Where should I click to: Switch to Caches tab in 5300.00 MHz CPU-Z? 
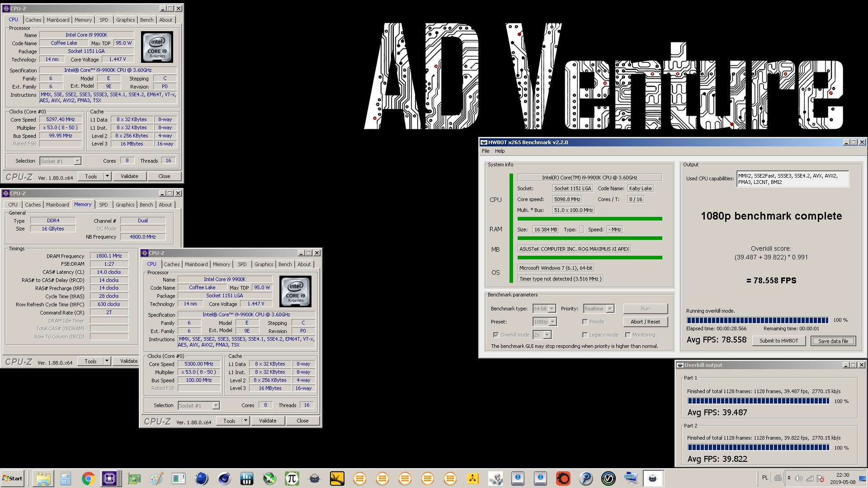(x=171, y=264)
